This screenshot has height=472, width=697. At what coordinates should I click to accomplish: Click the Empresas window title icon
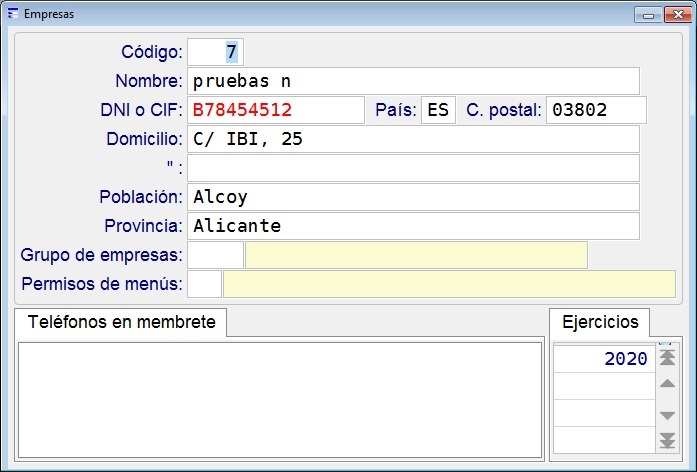pos(13,14)
